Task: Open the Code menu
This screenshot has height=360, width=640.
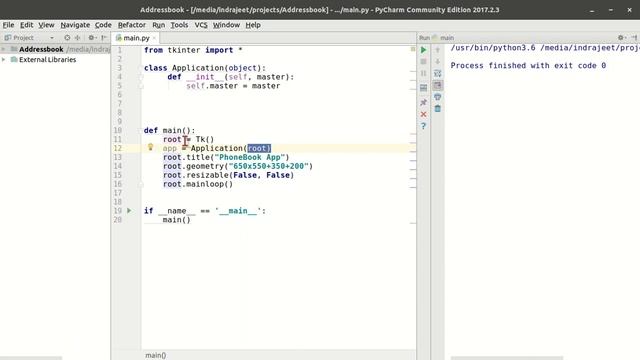Action: pos(103,25)
